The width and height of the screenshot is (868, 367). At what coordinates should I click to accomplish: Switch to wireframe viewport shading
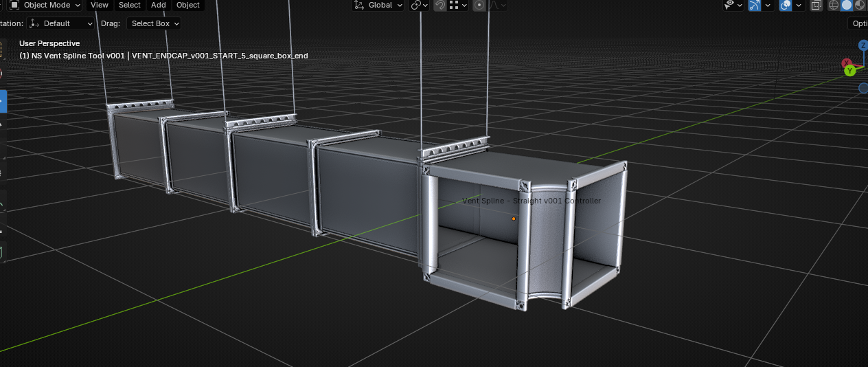834,5
